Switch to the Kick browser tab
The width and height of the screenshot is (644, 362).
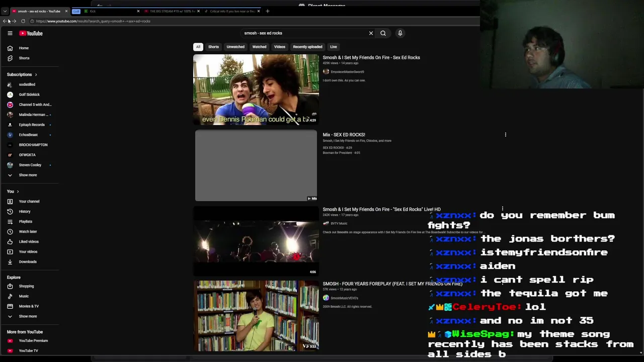[112, 11]
